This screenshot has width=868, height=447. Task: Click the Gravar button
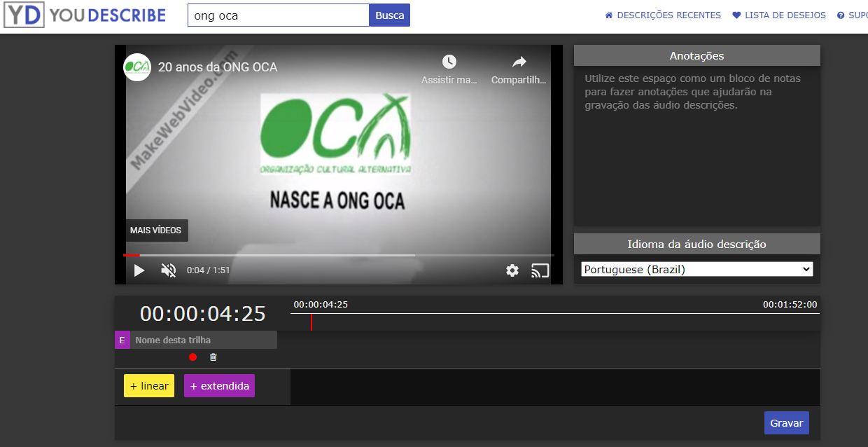(x=787, y=423)
